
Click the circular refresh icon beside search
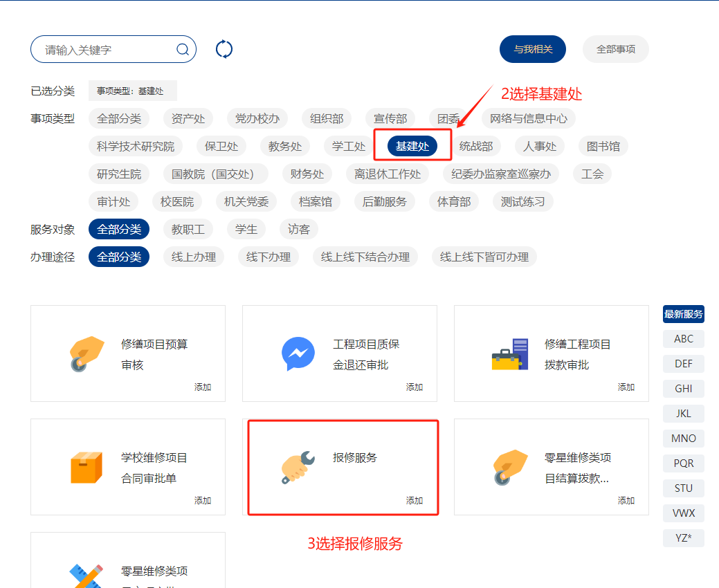tap(224, 49)
